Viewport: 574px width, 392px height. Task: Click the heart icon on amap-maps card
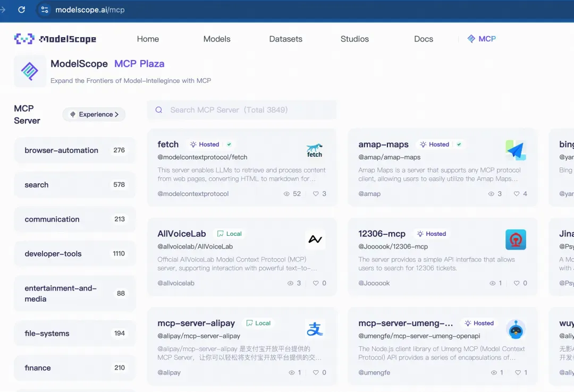tap(517, 194)
